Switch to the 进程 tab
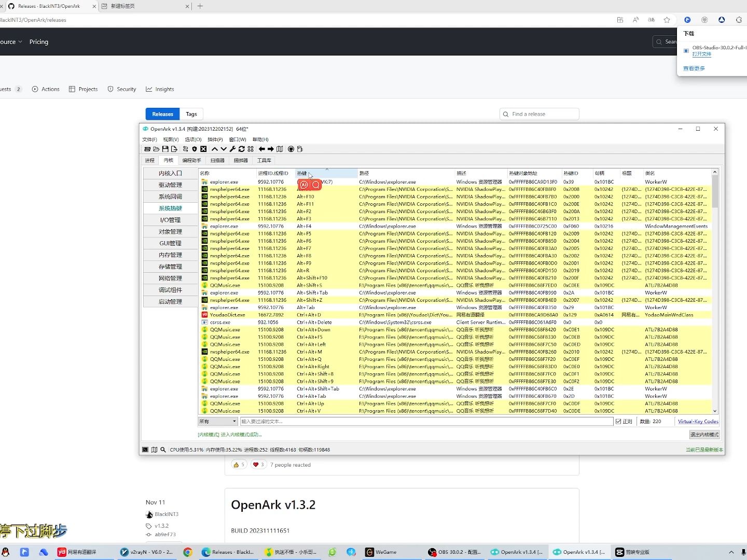This screenshot has height=560, width=747. (x=150, y=160)
